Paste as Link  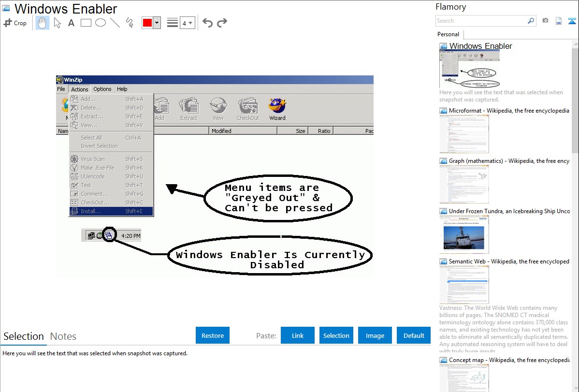(x=298, y=335)
